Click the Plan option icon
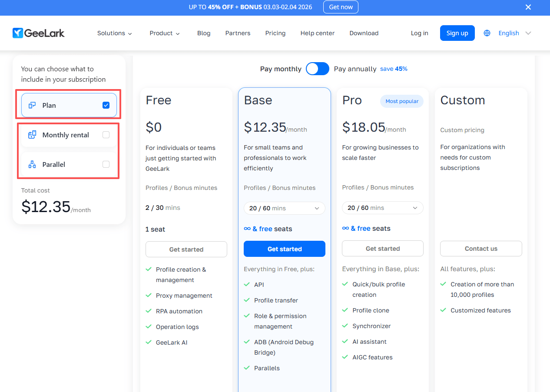Image resolution: width=550 pixels, height=392 pixels. click(32, 105)
